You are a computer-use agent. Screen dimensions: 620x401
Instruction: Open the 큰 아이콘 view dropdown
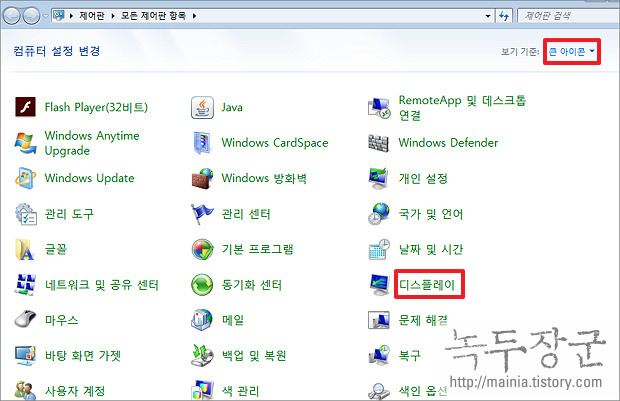click(x=572, y=51)
